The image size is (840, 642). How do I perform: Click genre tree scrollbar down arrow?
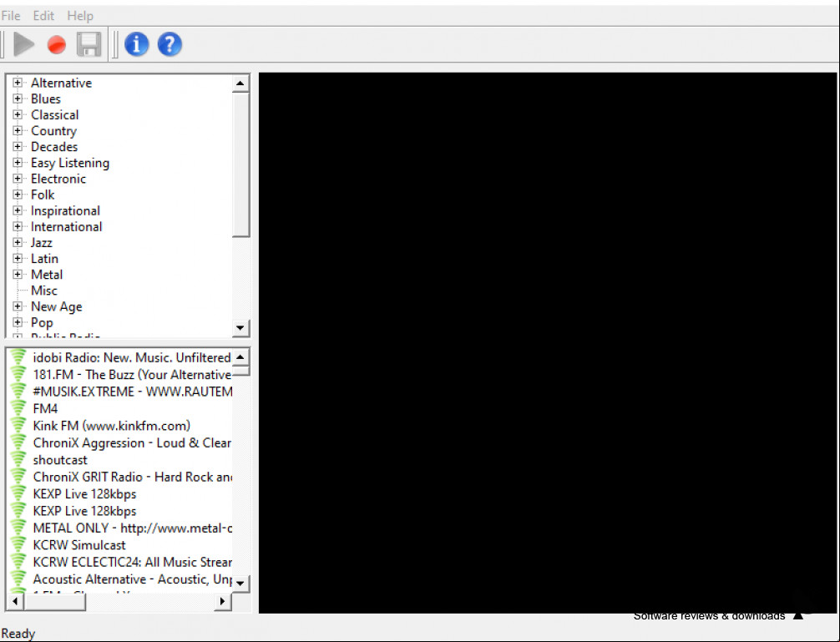click(240, 328)
